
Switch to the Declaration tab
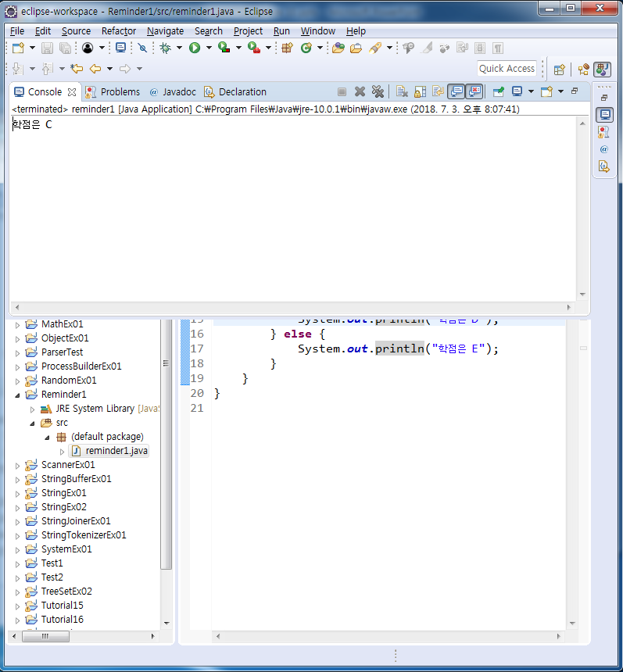(x=235, y=91)
